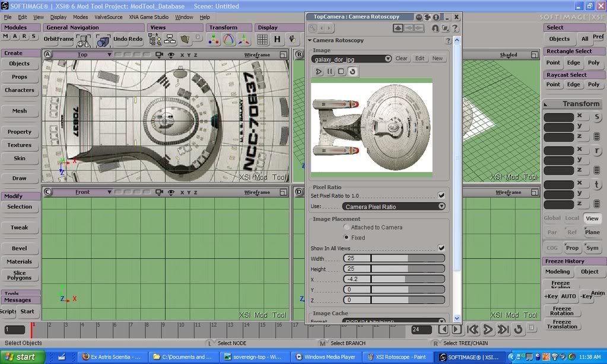Pause the rotoscope image clip
607x364 pixels.
click(330, 72)
